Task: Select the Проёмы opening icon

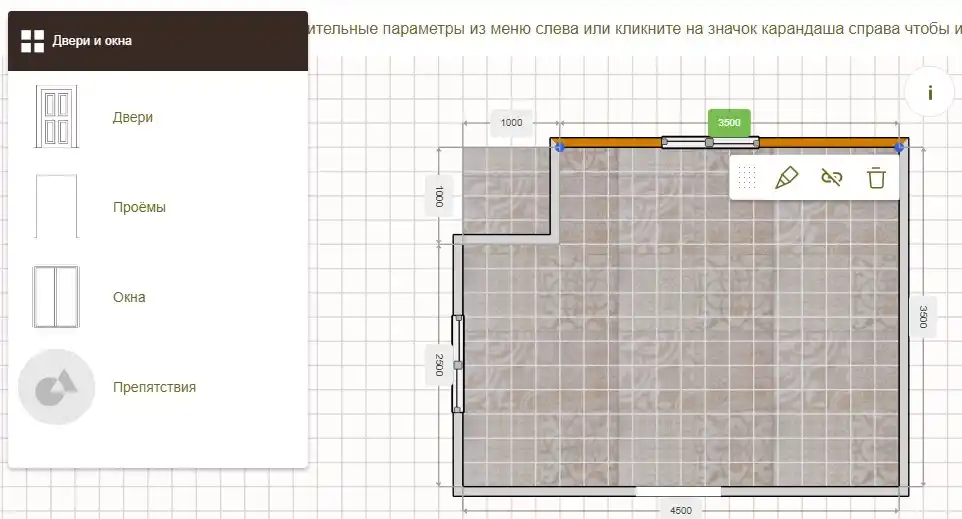Action: coord(55,207)
